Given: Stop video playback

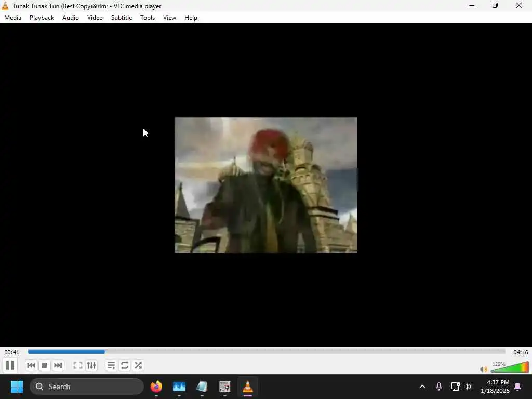Looking at the screenshot, I should pos(45,365).
